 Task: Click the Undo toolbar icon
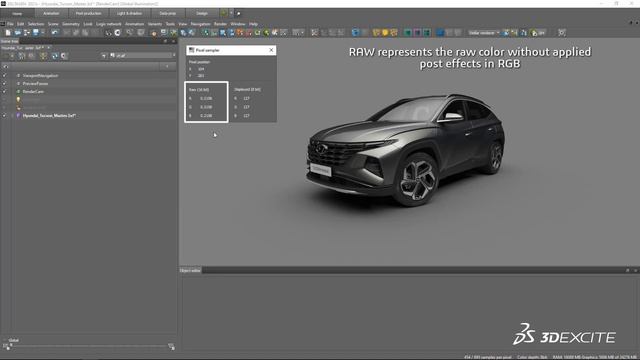(55, 33)
